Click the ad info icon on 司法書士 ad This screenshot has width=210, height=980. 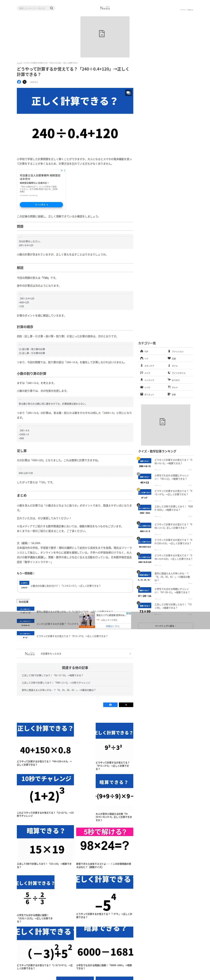pyautogui.click(x=62, y=170)
